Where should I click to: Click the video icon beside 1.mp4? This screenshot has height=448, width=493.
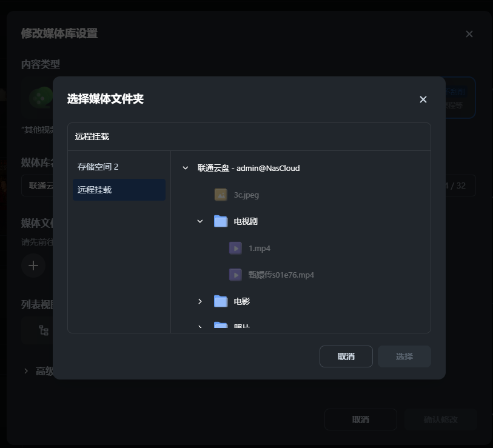point(235,248)
